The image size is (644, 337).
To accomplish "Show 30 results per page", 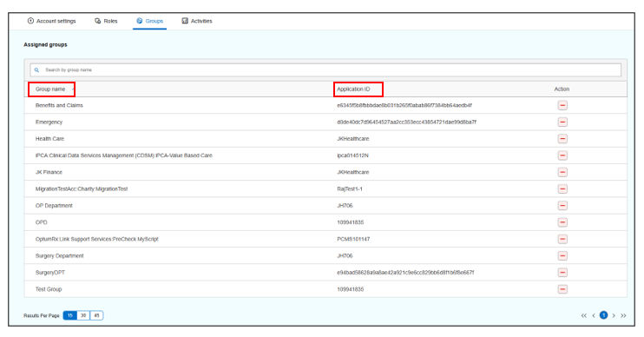I will 83,315.
